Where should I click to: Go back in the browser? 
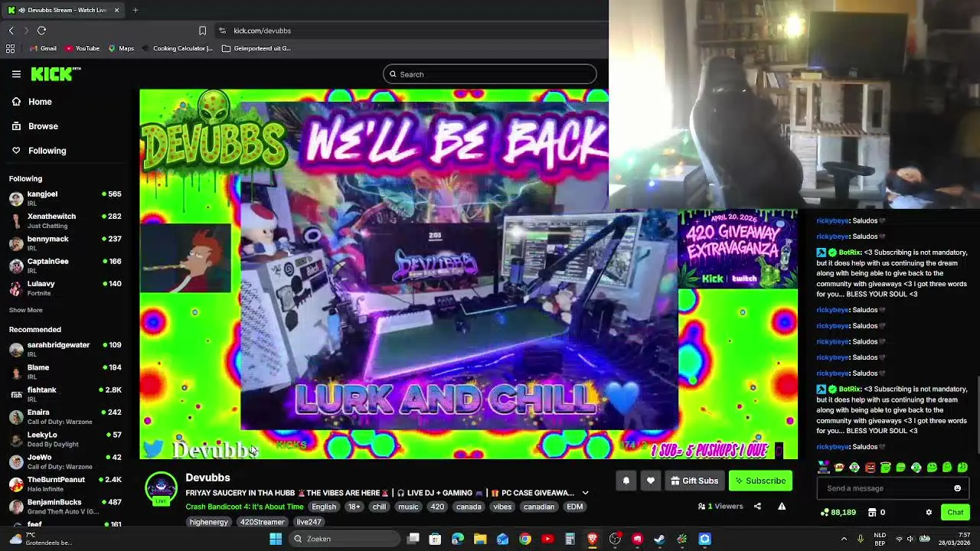pos(11,31)
